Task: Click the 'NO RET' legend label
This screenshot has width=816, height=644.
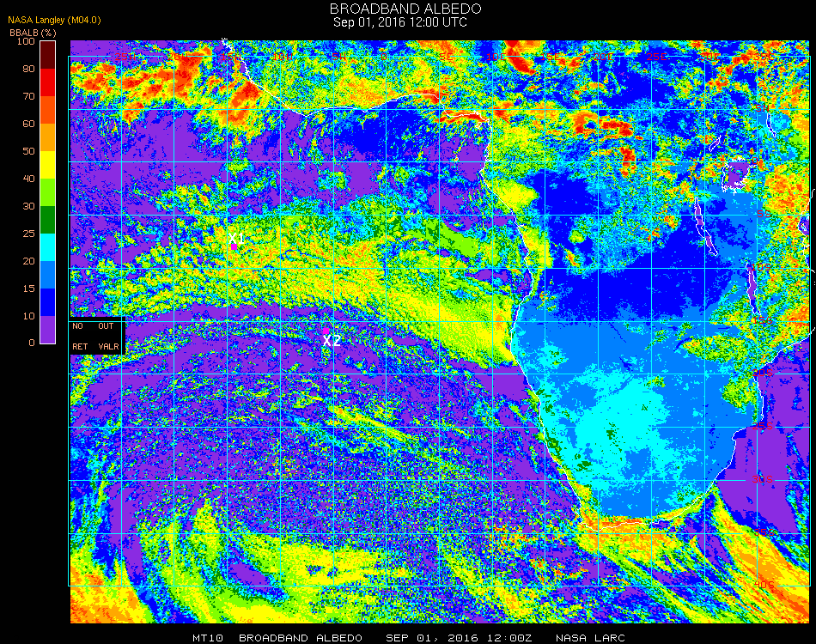Action: pos(80,336)
